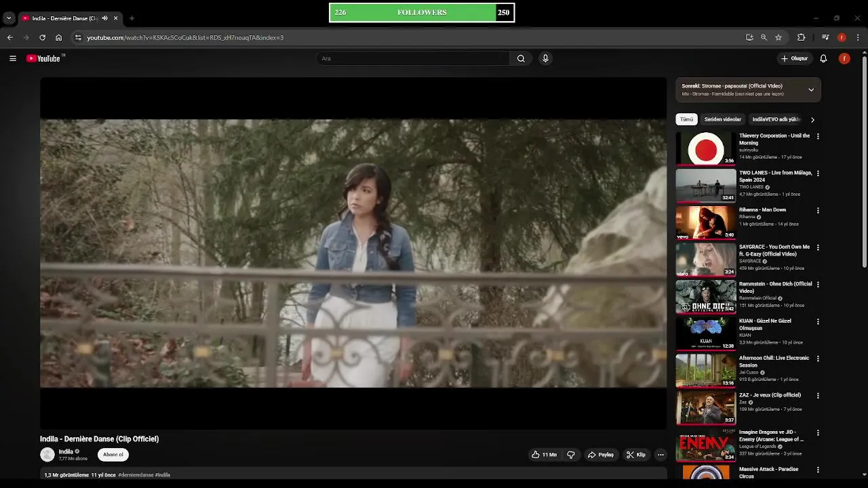The height and width of the screenshot is (488, 868).
Task: Open options for TWO LANES video
Action: pyautogui.click(x=818, y=174)
